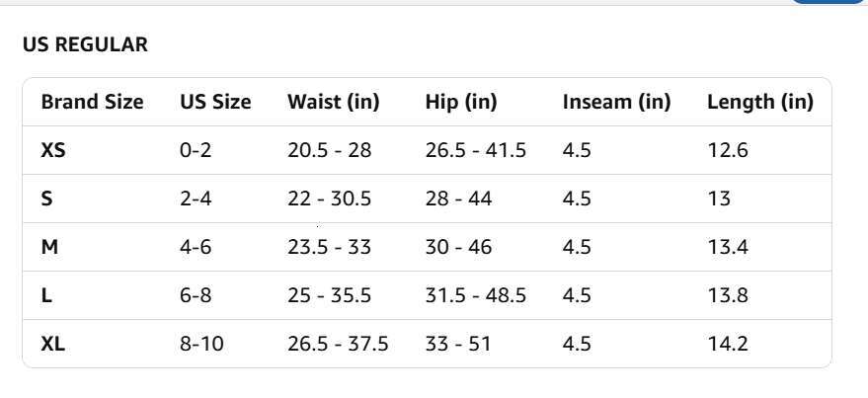
Task: Select the XS brand size cell
Action: coord(53,150)
